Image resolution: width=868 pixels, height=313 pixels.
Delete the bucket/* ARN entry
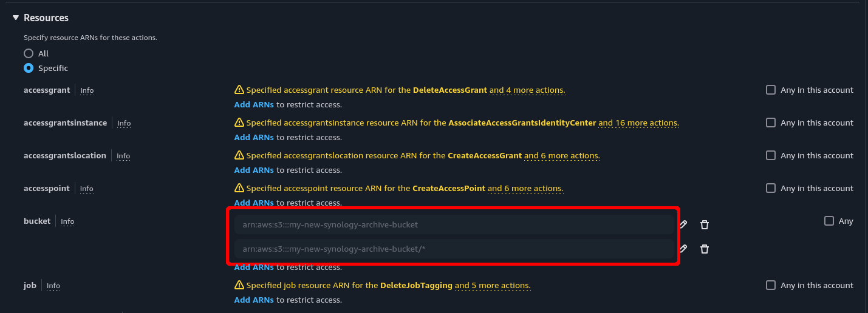pos(705,249)
